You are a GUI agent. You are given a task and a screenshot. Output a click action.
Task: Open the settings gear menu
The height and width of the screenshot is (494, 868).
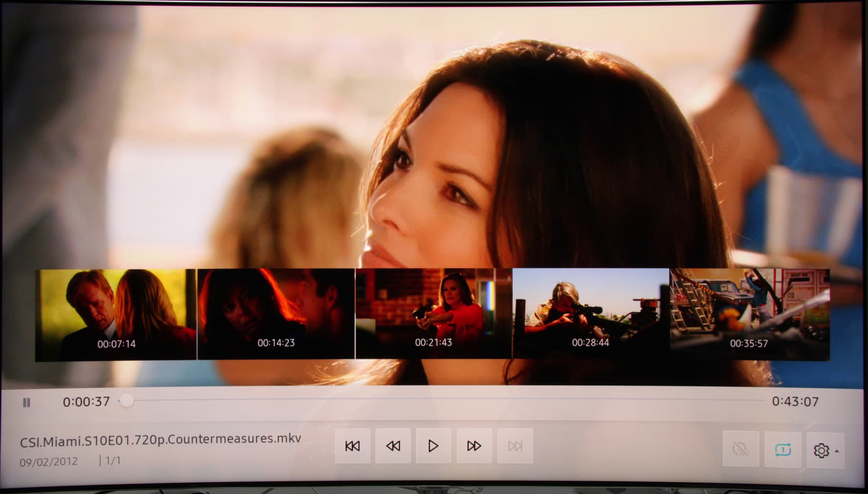tap(821, 450)
